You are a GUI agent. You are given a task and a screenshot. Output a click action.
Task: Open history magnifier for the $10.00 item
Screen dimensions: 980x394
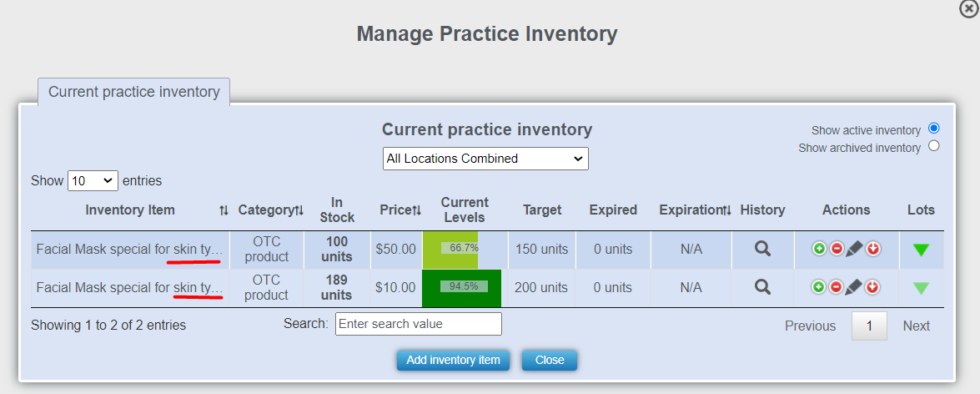pyautogui.click(x=762, y=287)
